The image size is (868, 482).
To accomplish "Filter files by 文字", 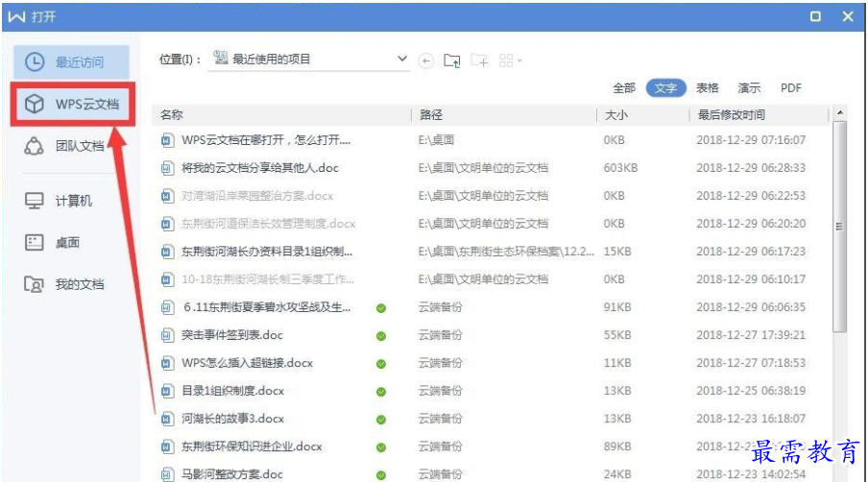I will pyautogui.click(x=666, y=88).
